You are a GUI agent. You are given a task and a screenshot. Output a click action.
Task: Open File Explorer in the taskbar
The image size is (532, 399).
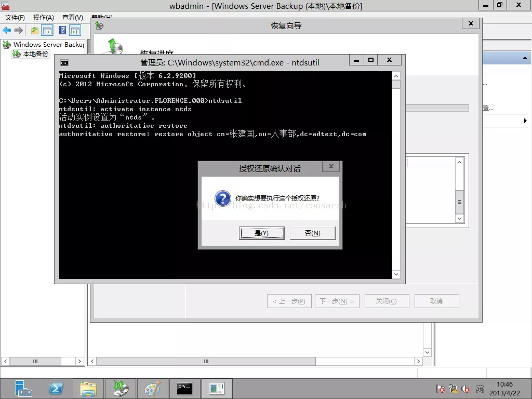pos(88,388)
